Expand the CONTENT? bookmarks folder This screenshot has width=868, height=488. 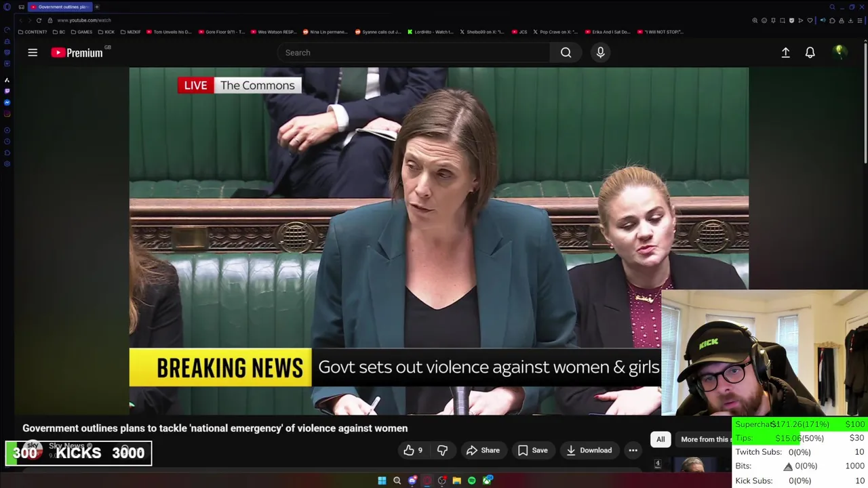[33, 32]
